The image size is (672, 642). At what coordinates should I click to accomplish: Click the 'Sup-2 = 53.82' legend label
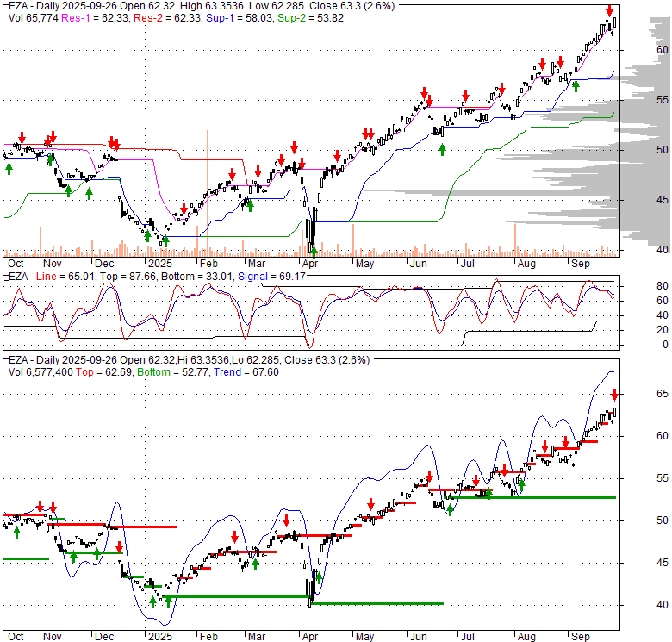click(x=310, y=18)
